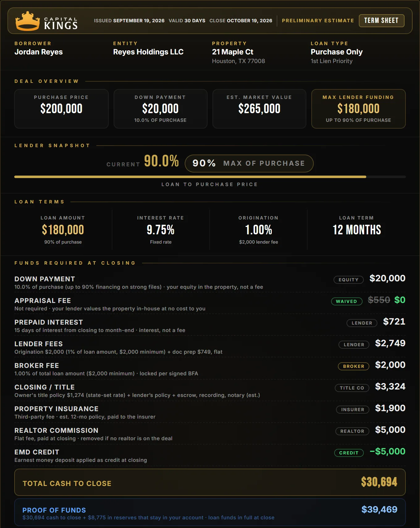Click the 12 MONTHS loan term value

click(x=357, y=230)
